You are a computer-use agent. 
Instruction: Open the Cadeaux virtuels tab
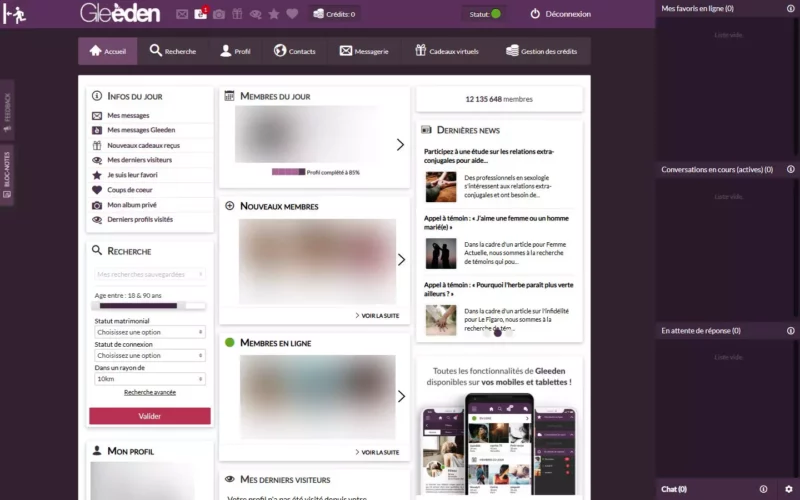(x=446, y=51)
